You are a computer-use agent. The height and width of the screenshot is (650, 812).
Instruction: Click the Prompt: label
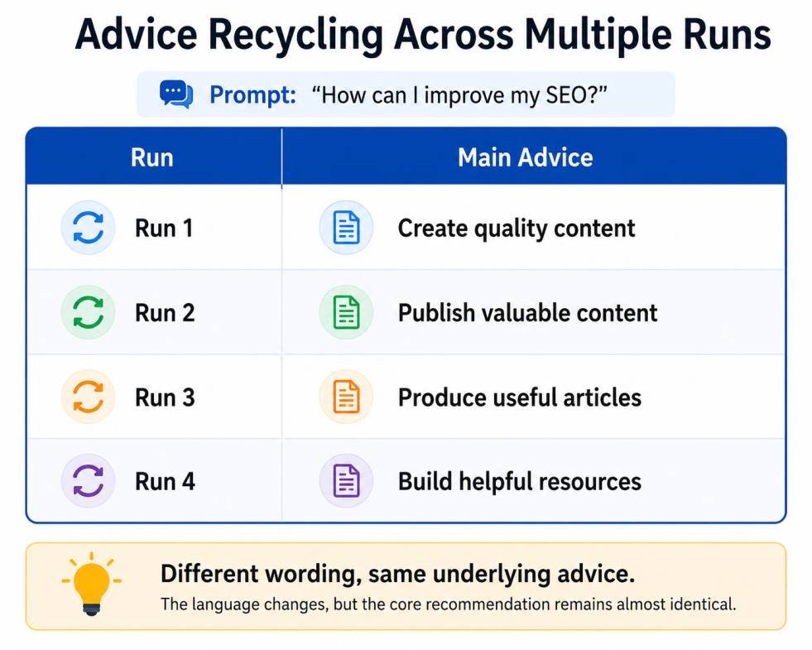pyautogui.click(x=252, y=95)
